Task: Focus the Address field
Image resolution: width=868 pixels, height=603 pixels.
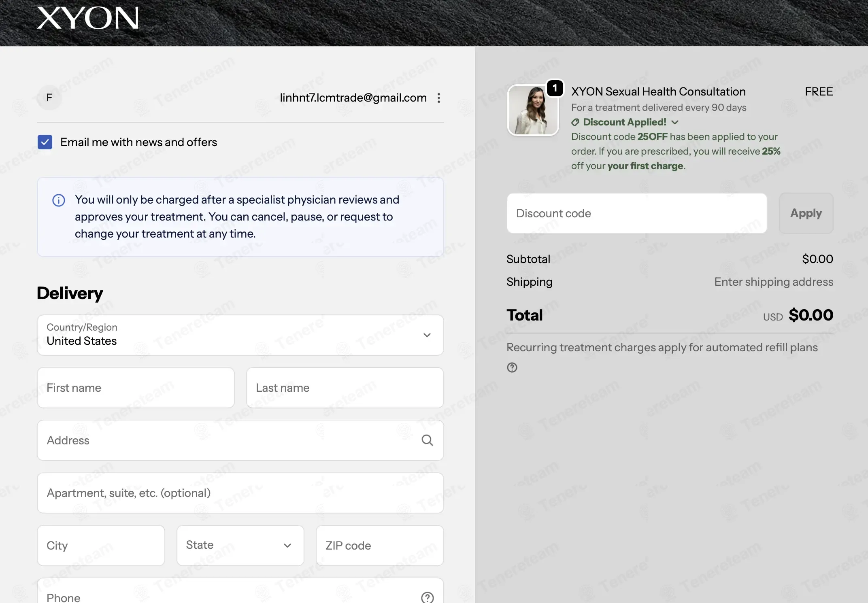Action: pos(240,440)
